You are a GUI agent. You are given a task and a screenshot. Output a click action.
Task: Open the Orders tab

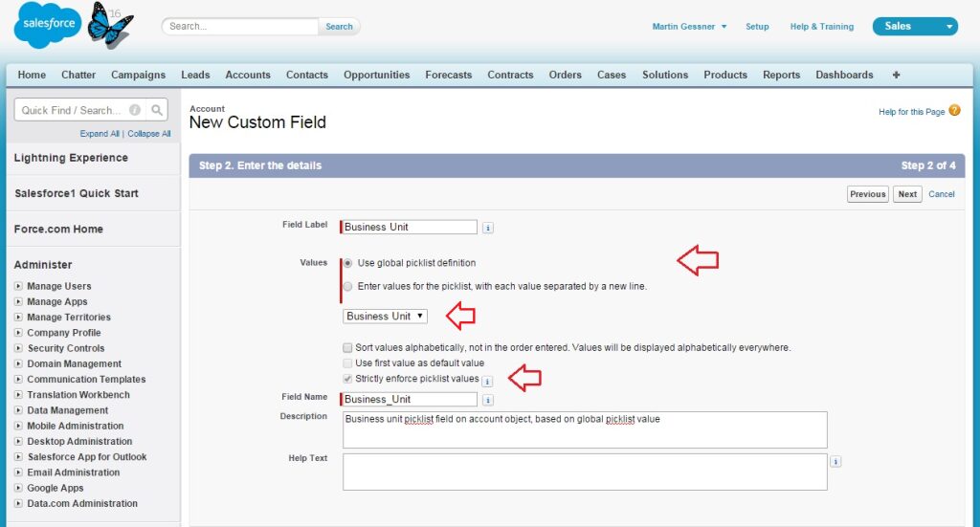[x=565, y=75]
